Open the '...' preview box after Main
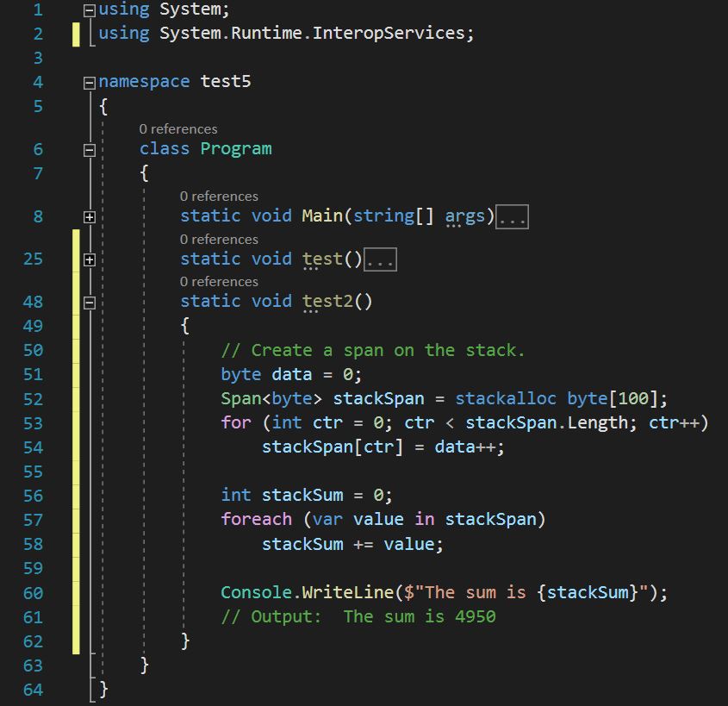This screenshot has width=728, height=706. tap(512, 216)
